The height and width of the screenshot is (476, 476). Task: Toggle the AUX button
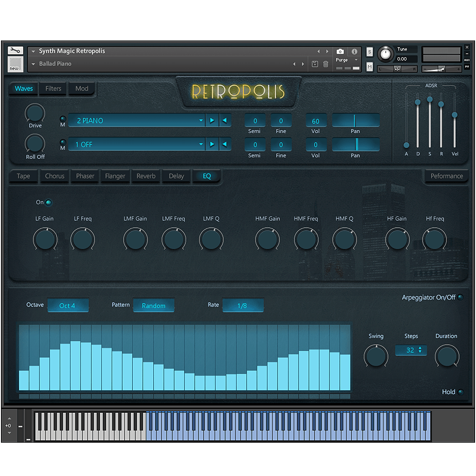point(467,60)
